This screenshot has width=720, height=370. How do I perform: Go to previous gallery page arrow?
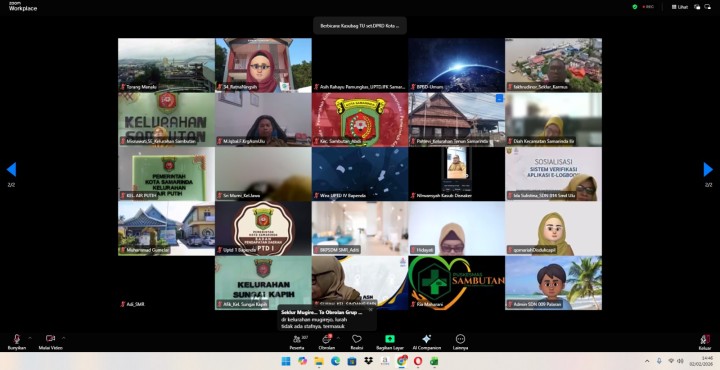tap(11, 169)
